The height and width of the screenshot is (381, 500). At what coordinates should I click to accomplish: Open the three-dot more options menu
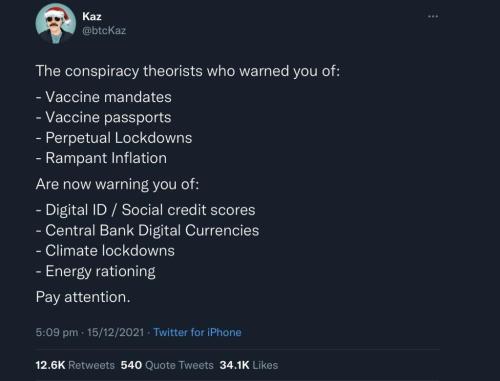click(x=433, y=16)
